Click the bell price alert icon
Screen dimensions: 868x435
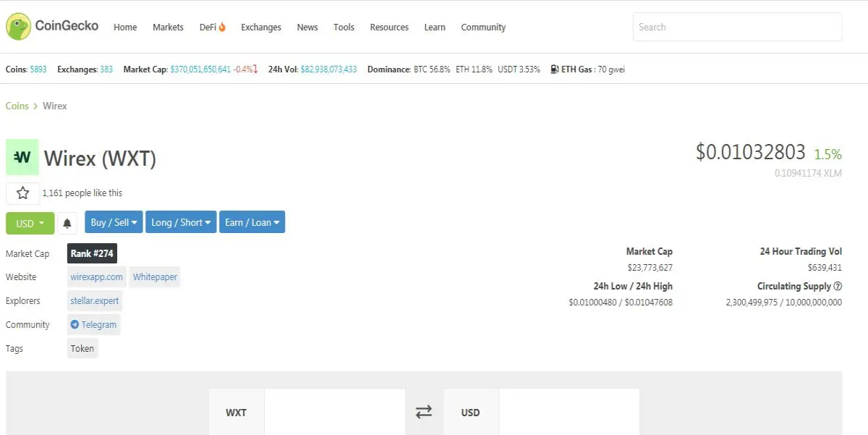(x=67, y=223)
